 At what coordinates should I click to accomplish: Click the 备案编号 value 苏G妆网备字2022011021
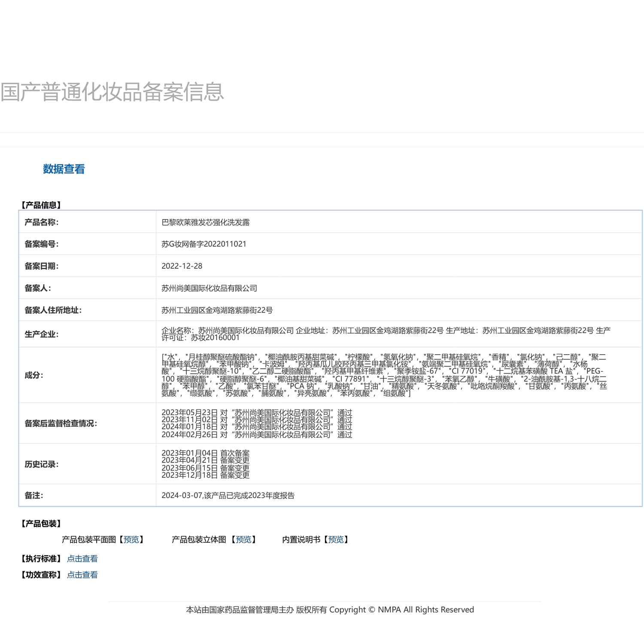click(204, 244)
